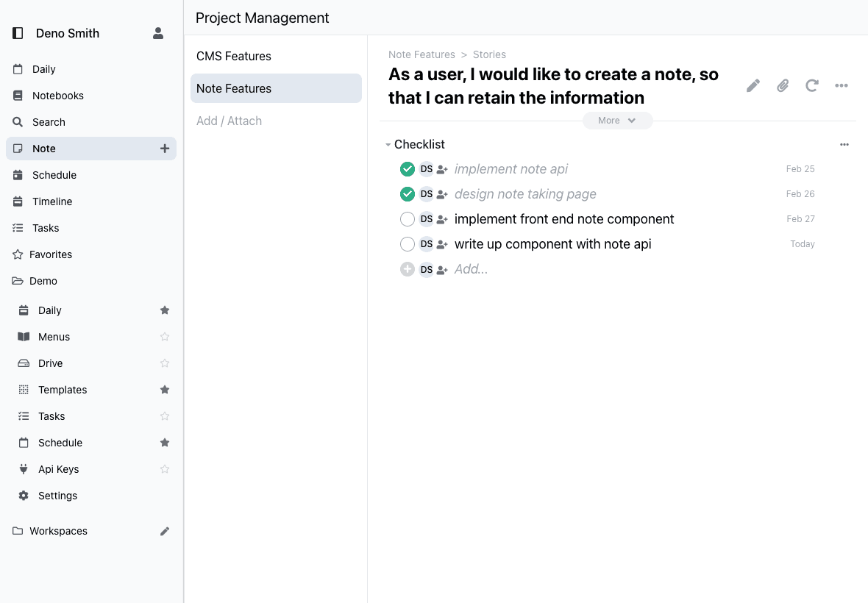This screenshot has width=868, height=603.
Task: Click the plus circle icon in Add row
Action: (x=408, y=269)
